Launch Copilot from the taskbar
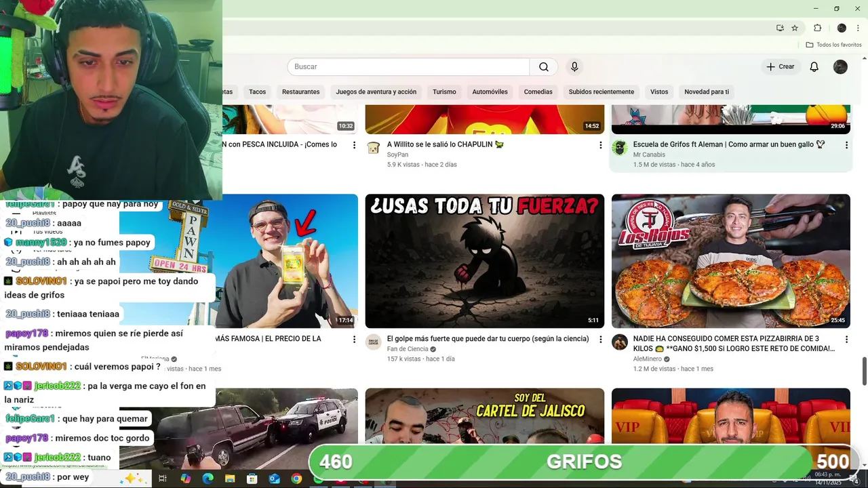The height and width of the screenshot is (488, 868). [x=185, y=479]
